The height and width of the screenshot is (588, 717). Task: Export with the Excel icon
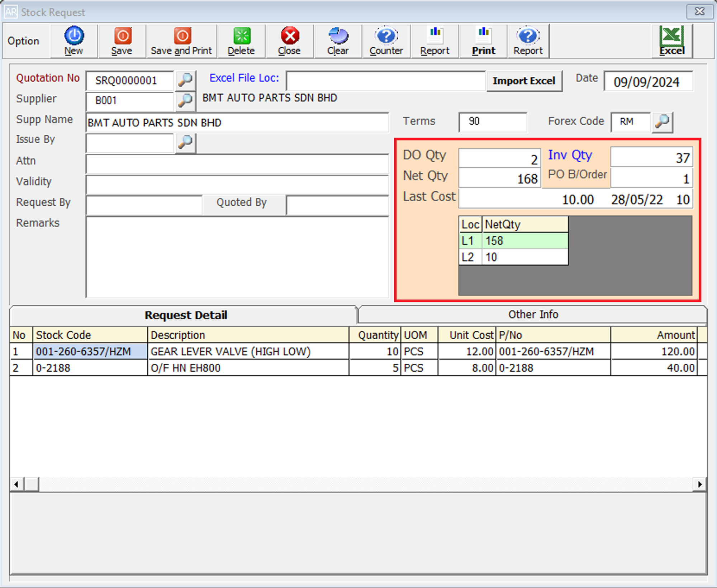(672, 35)
